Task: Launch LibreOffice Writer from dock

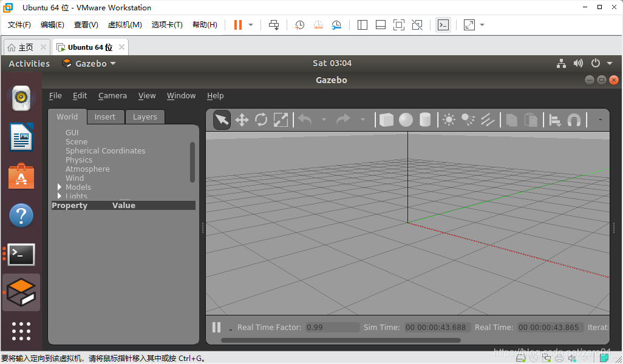Action: [x=21, y=137]
